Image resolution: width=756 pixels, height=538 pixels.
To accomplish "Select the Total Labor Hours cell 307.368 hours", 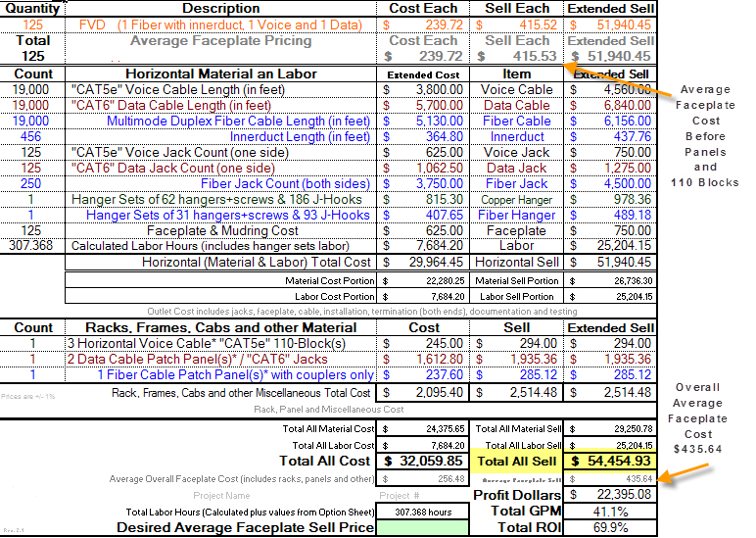I will 422,512.
